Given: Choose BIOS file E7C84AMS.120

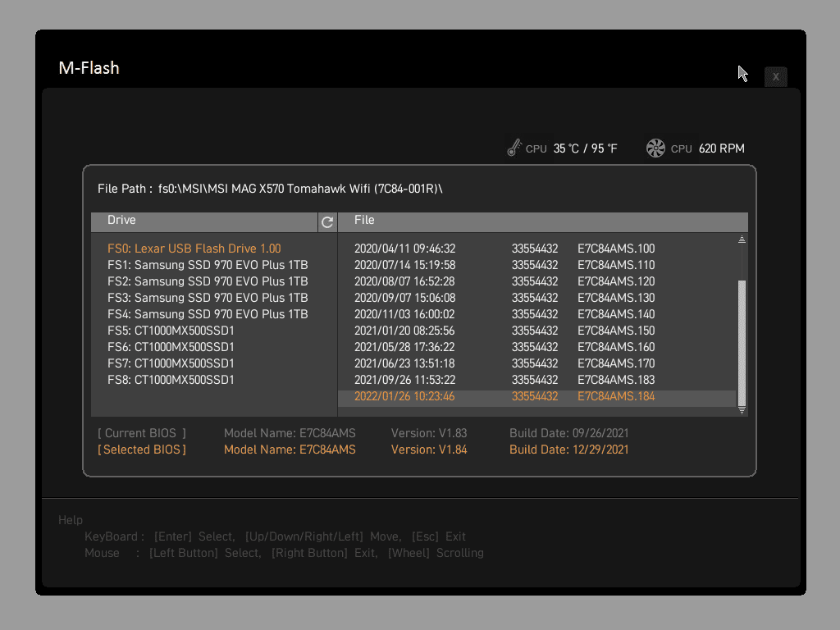Looking at the screenshot, I should coord(616,281).
